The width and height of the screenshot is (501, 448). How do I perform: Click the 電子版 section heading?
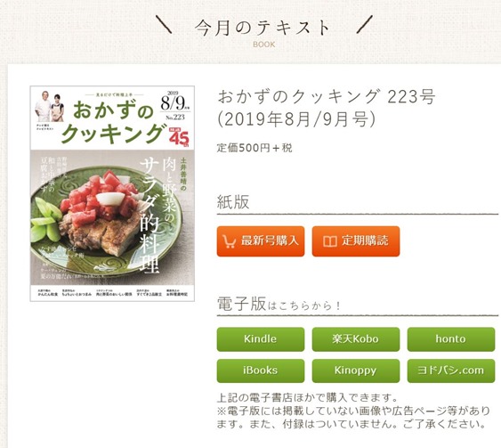coord(241,304)
